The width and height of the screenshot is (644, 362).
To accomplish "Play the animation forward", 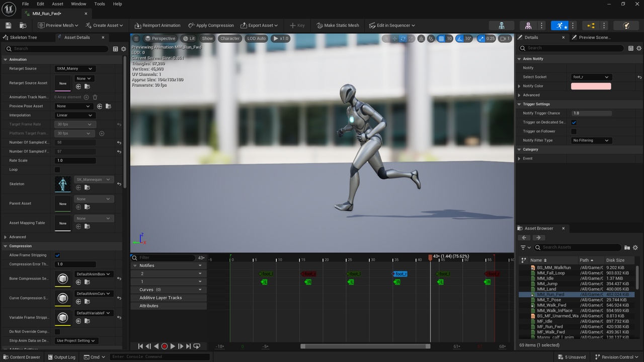I will (173, 346).
